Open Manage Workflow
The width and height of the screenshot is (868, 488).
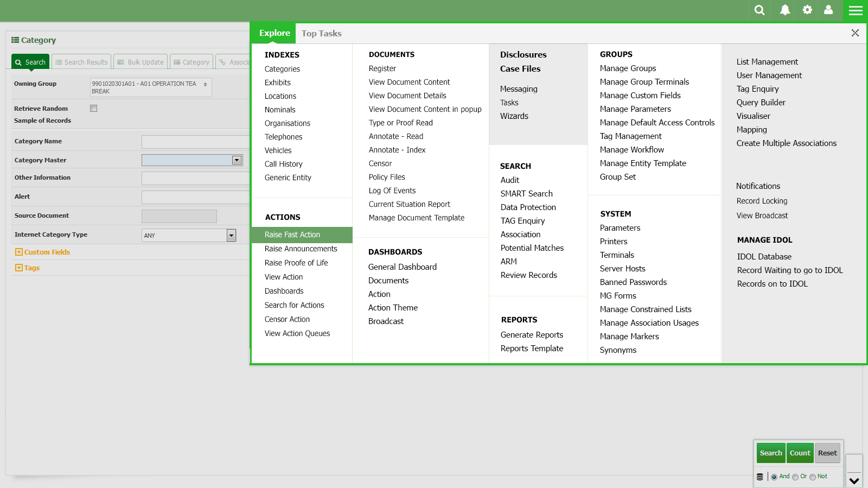[x=632, y=150]
